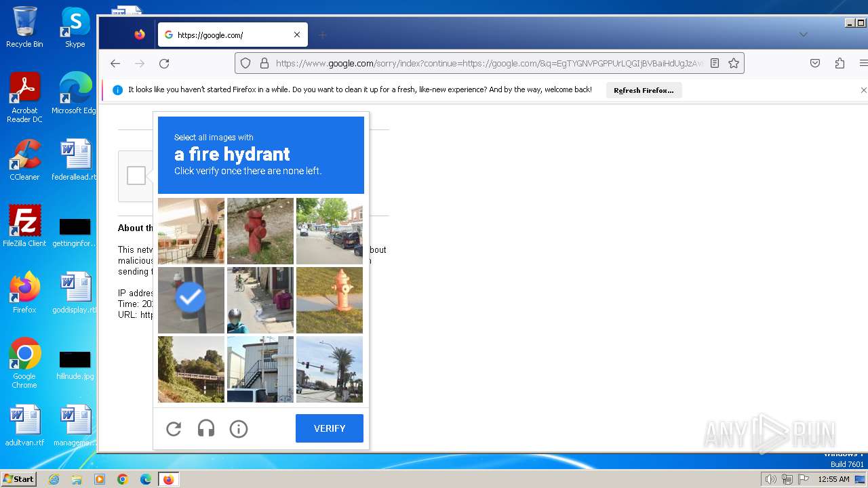
Task: Launch Google Chrome desktop shortcut
Action: point(24,363)
